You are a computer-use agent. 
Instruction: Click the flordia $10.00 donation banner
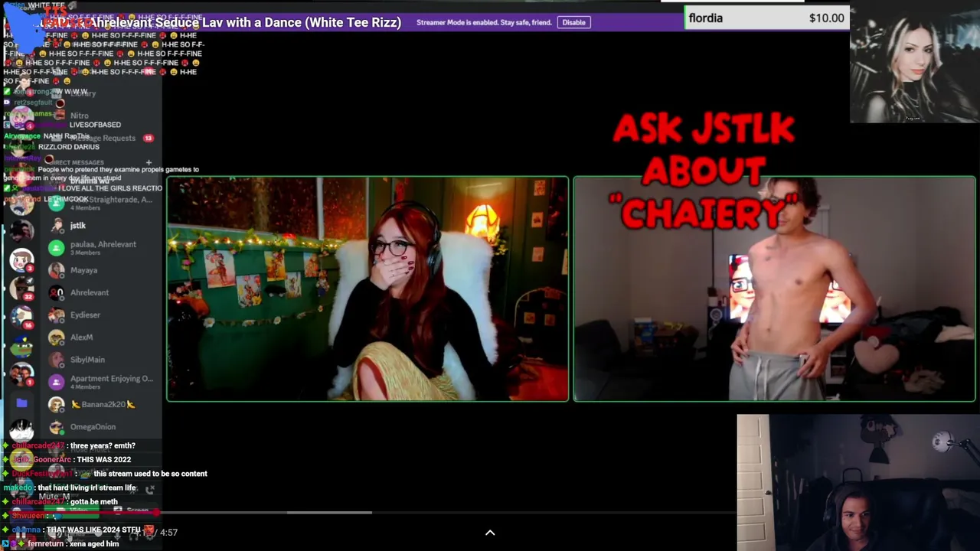click(x=766, y=18)
